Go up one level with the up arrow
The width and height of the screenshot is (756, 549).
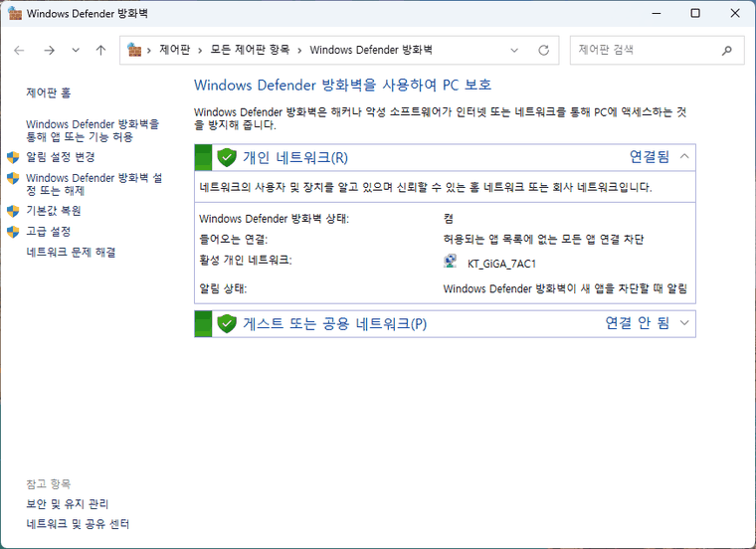tap(100, 50)
